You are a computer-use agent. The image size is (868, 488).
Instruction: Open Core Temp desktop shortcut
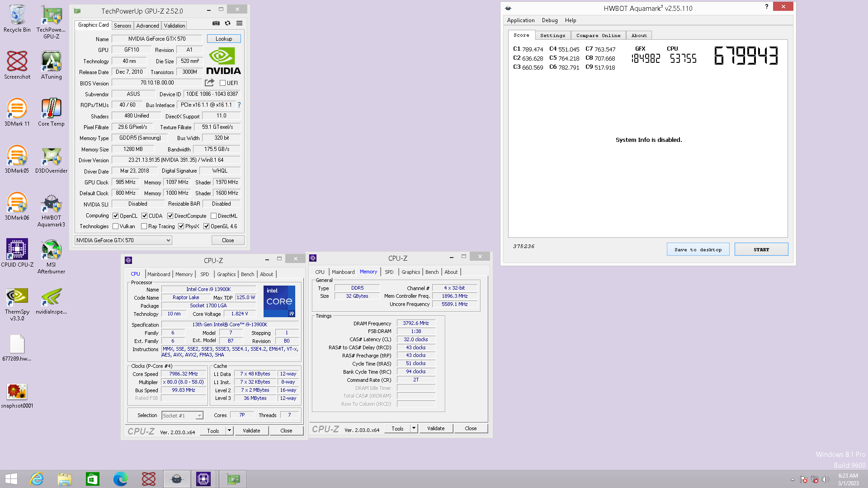[51, 113]
